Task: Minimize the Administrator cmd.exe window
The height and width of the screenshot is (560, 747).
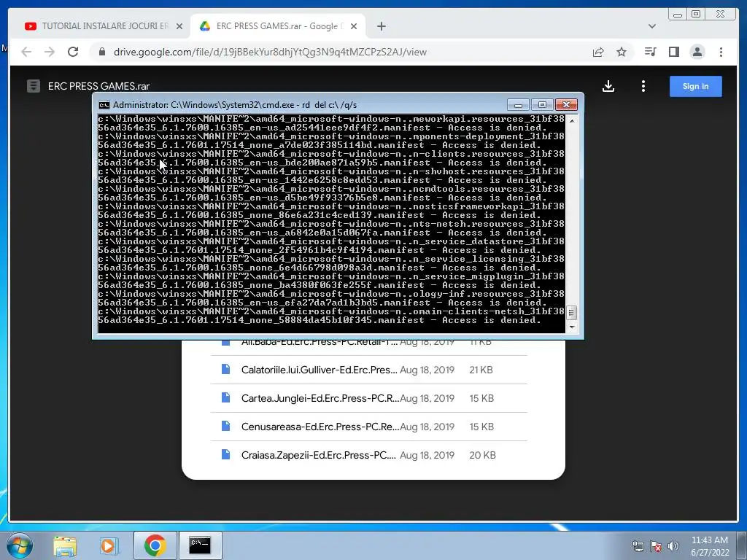Action: pyautogui.click(x=518, y=104)
